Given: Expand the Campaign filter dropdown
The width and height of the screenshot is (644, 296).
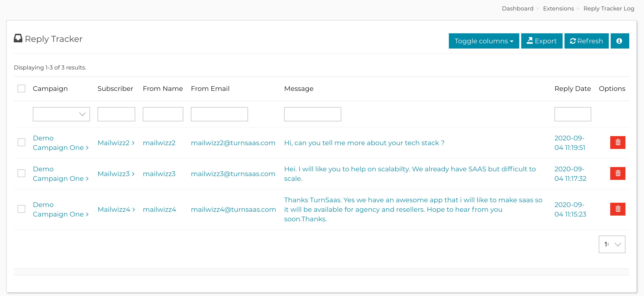Looking at the screenshot, I should (61, 114).
